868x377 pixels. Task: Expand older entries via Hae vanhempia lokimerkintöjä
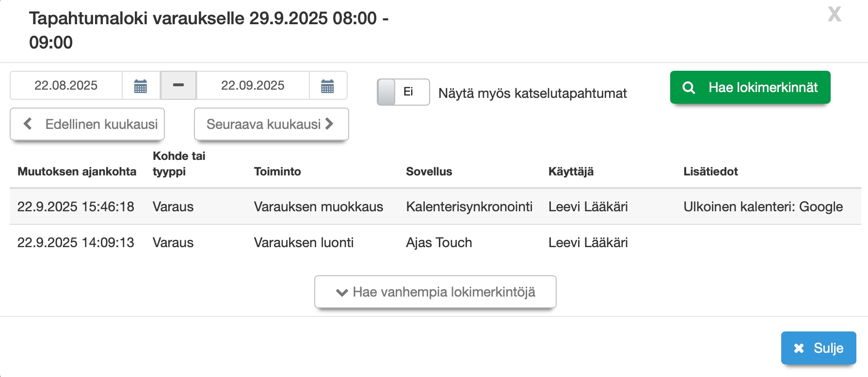click(435, 292)
